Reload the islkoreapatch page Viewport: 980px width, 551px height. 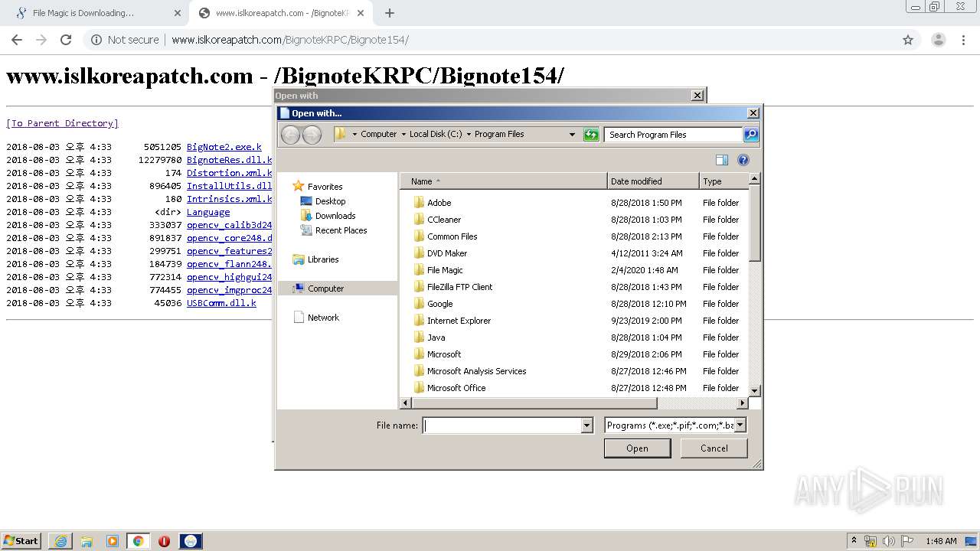click(66, 40)
